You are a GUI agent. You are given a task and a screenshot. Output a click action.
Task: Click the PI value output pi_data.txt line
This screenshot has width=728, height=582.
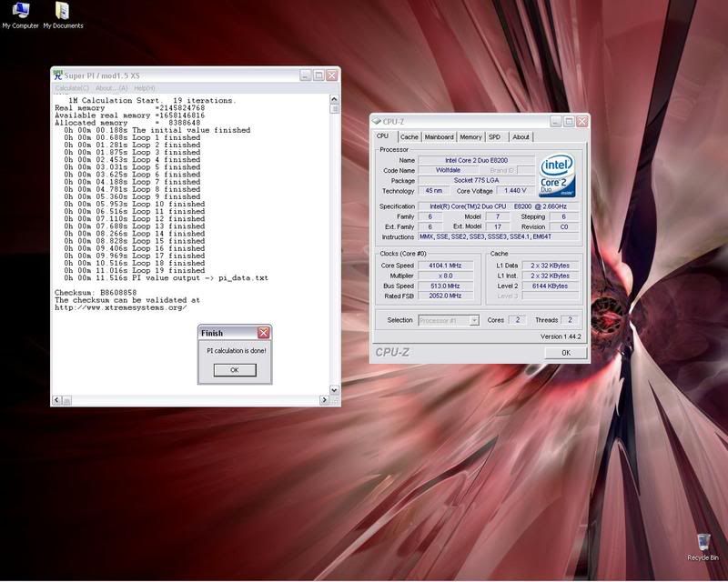coord(166,278)
